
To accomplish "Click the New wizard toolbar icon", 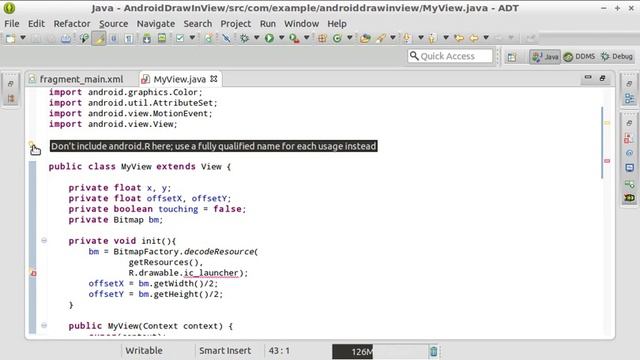I will click(x=10, y=38).
